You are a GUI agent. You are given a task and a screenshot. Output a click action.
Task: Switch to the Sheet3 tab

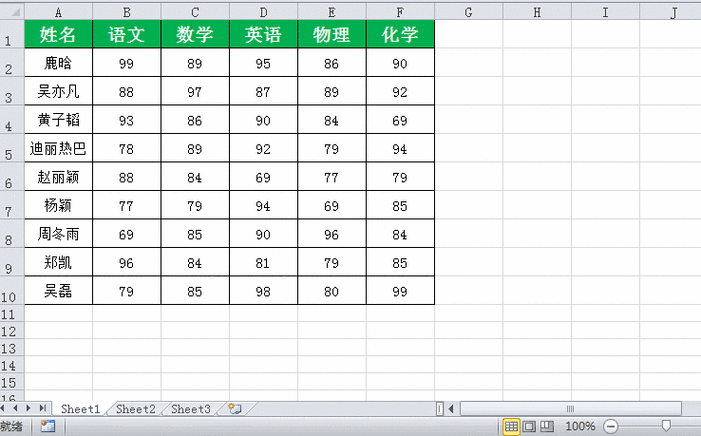click(x=190, y=409)
